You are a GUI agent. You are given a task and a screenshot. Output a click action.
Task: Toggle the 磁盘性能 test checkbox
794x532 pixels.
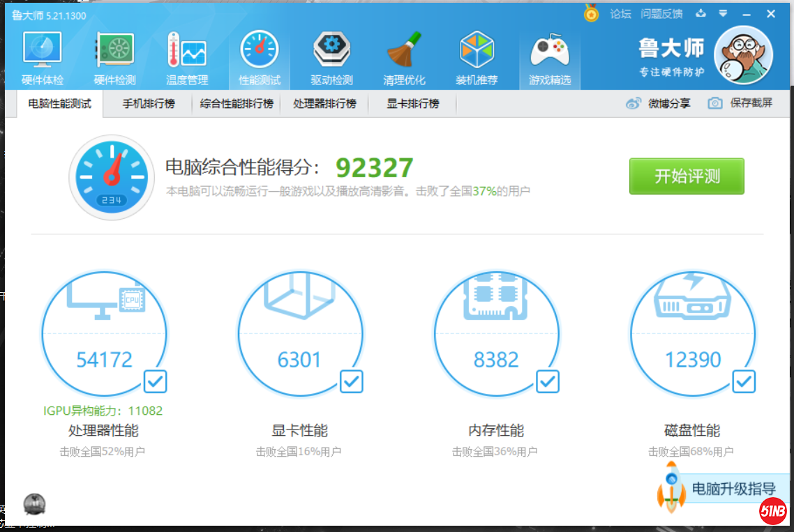[744, 381]
